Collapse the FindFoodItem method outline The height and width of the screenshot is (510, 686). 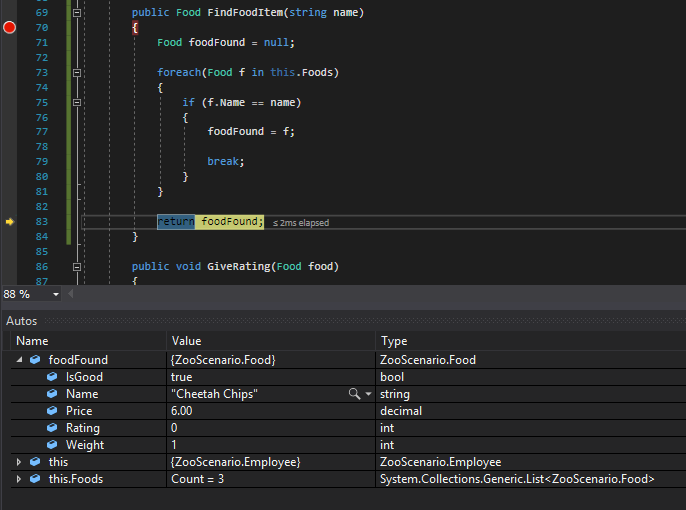point(76,13)
